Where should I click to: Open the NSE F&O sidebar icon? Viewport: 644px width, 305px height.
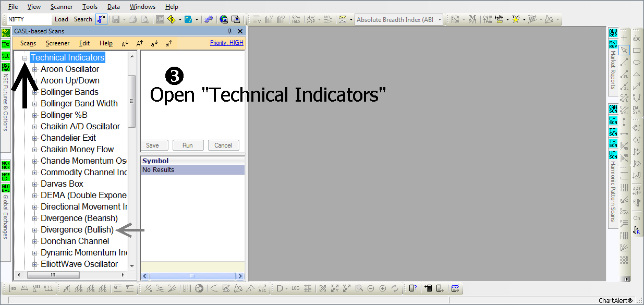click(x=6, y=67)
